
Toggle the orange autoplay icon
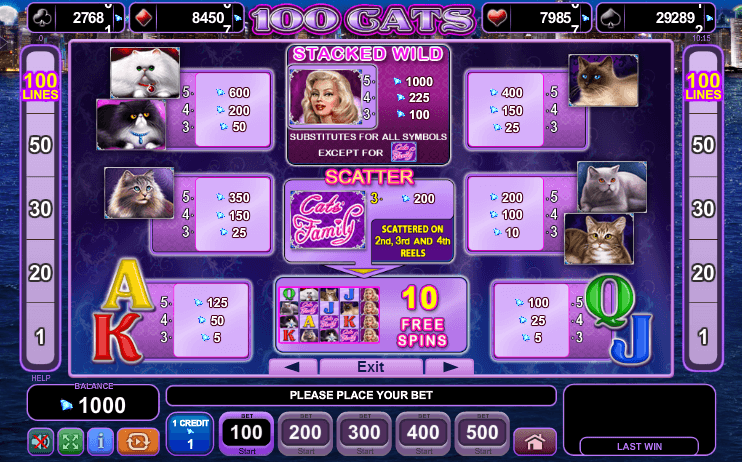click(138, 442)
